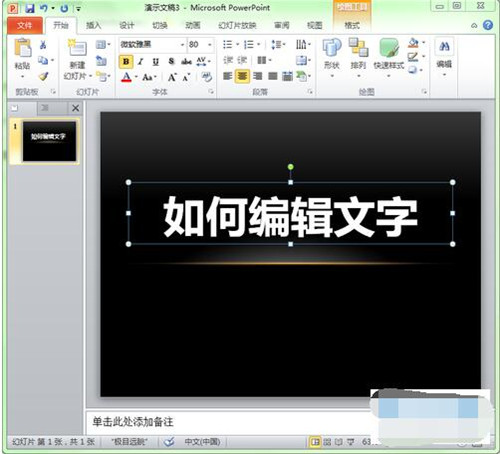
Task: Open the Shapes (形状) gallery
Action: tap(332, 57)
